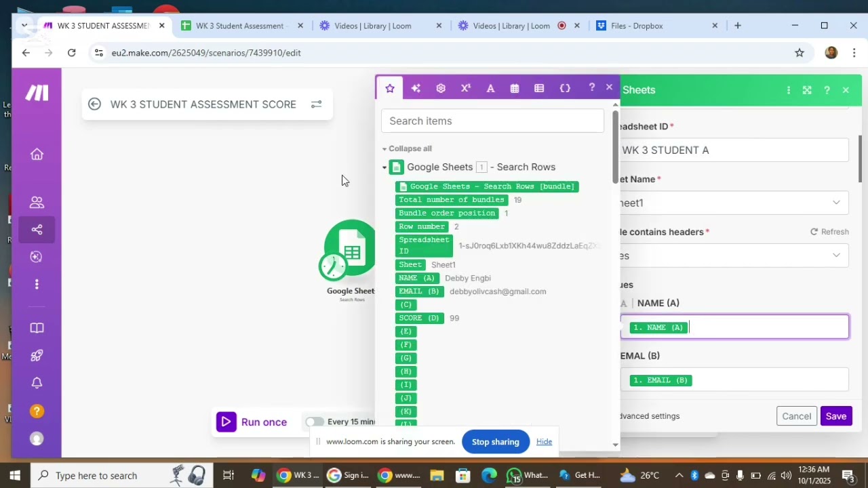Open scenario settings sliders icon
Screen dimensions: 868x488
(x=316, y=104)
